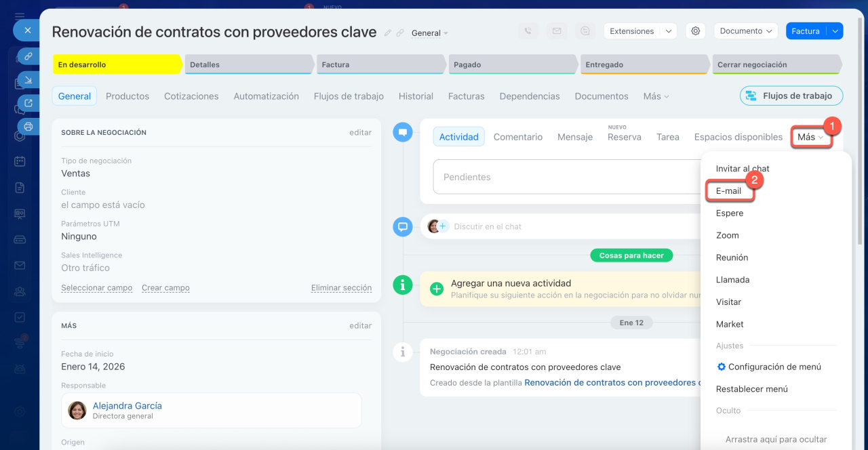Click the Flujos de trabajo button
The height and width of the screenshot is (450, 868).
[x=791, y=96]
